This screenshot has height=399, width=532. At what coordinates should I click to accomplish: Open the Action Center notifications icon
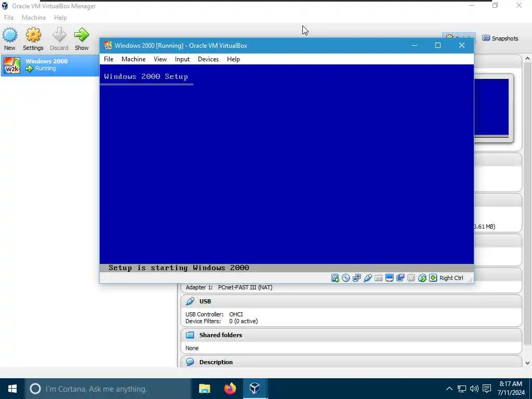tap(487, 389)
